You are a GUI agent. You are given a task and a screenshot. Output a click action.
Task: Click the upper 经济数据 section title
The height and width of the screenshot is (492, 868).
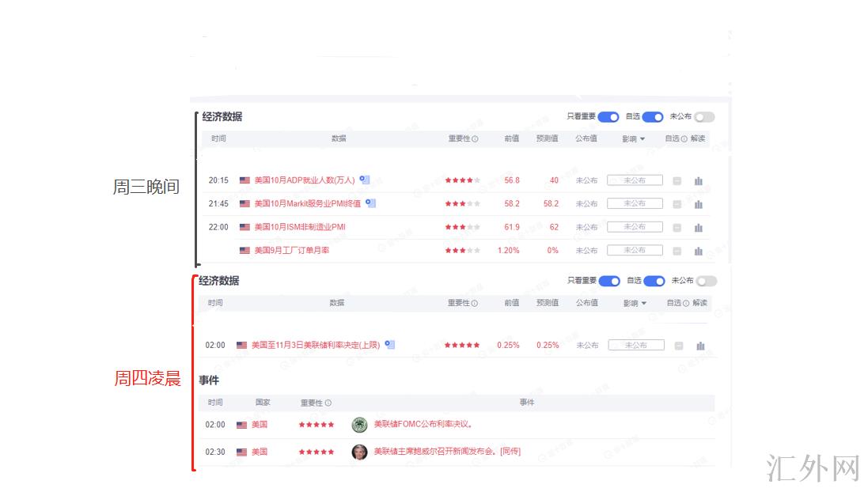coord(222,117)
